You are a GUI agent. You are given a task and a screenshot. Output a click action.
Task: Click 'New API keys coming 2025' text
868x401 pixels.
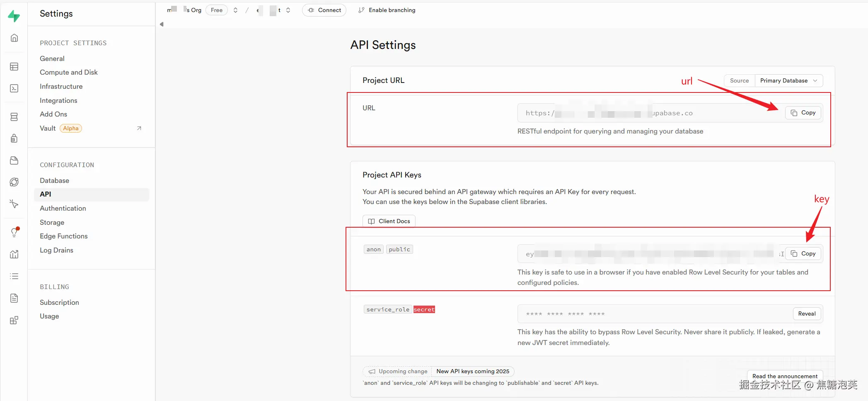coord(473,371)
